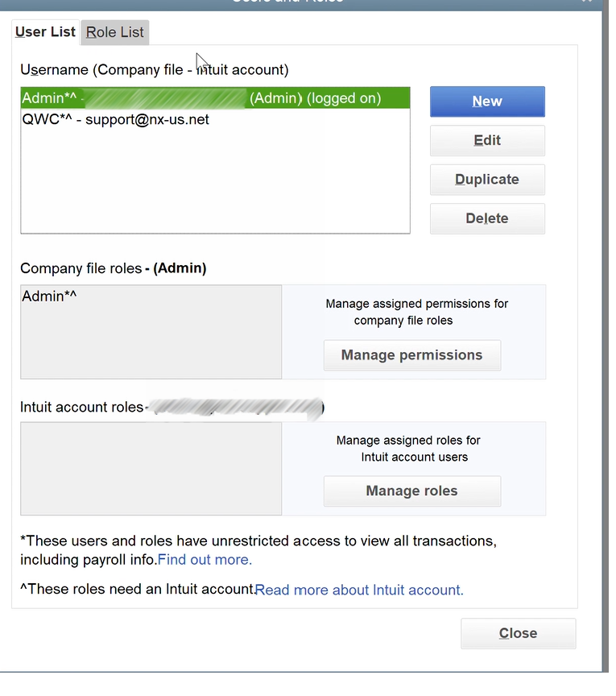Open Manage roles for Intuit account users
The image size is (616, 696).
point(411,491)
